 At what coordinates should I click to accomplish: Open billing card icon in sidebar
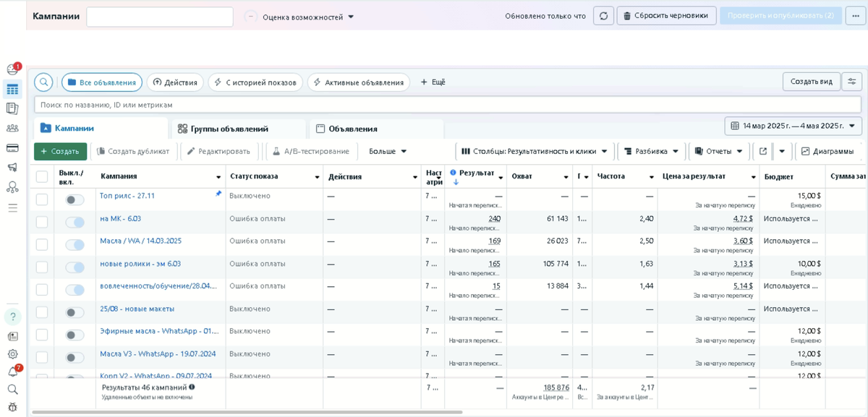(12, 148)
